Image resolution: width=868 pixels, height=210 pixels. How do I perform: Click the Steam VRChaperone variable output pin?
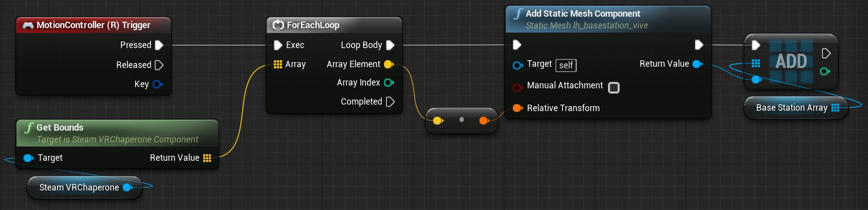click(128, 187)
